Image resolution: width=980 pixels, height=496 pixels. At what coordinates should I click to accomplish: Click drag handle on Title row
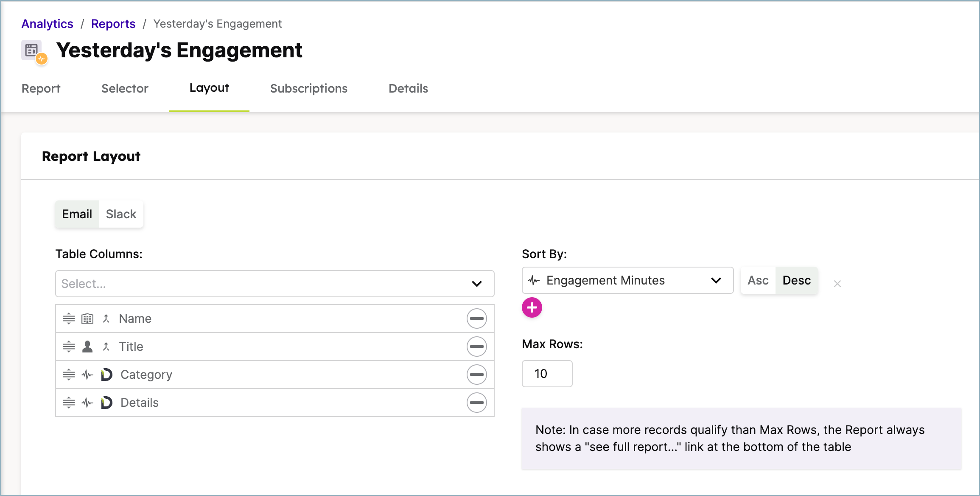coord(69,347)
